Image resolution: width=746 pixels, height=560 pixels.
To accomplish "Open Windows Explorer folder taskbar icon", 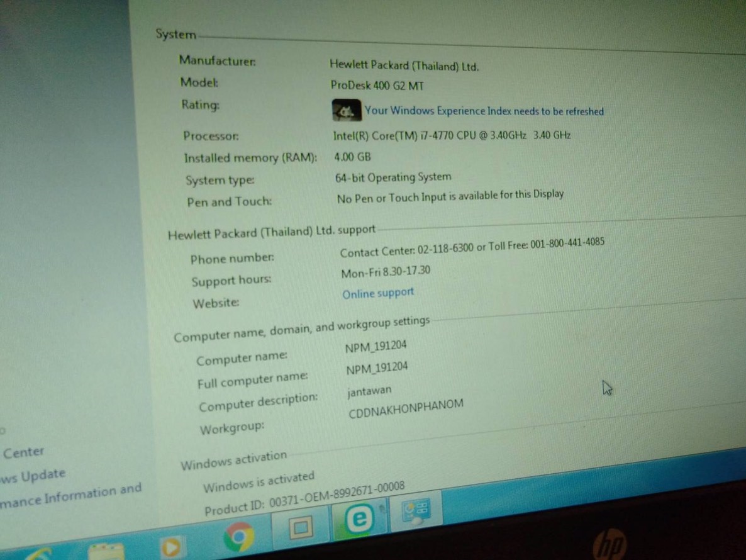I will coord(106,552).
